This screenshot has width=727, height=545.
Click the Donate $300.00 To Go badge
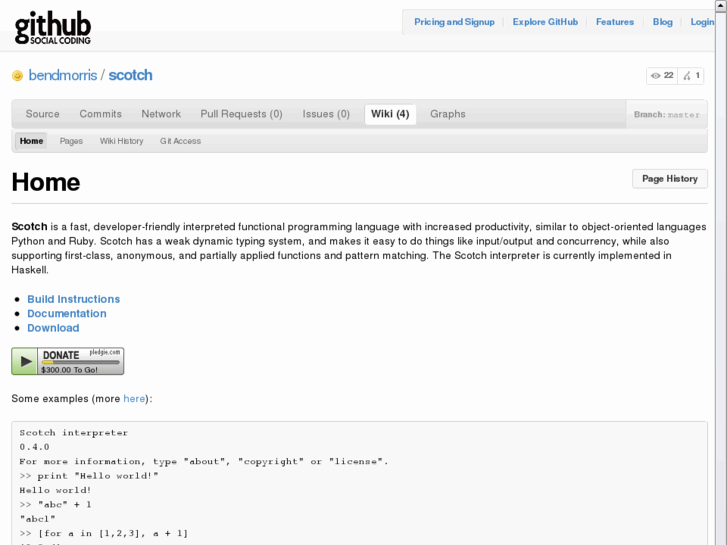[x=68, y=361]
